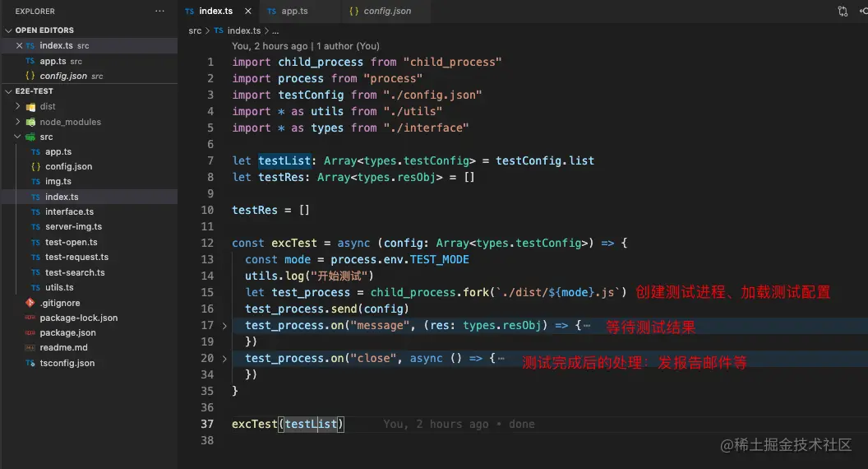Viewport: 868px width, 469px height.
Task: Switch to the config.json tab
Action: [x=387, y=11]
